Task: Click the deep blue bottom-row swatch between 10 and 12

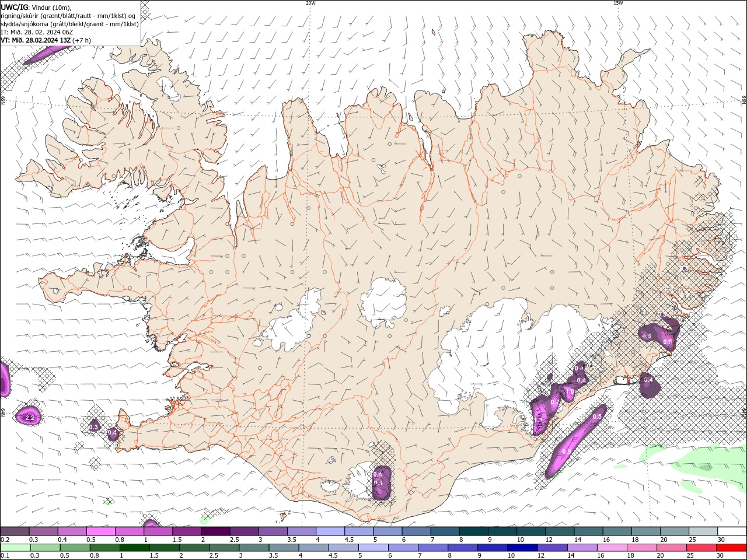Action: click(x=522, y=548)
